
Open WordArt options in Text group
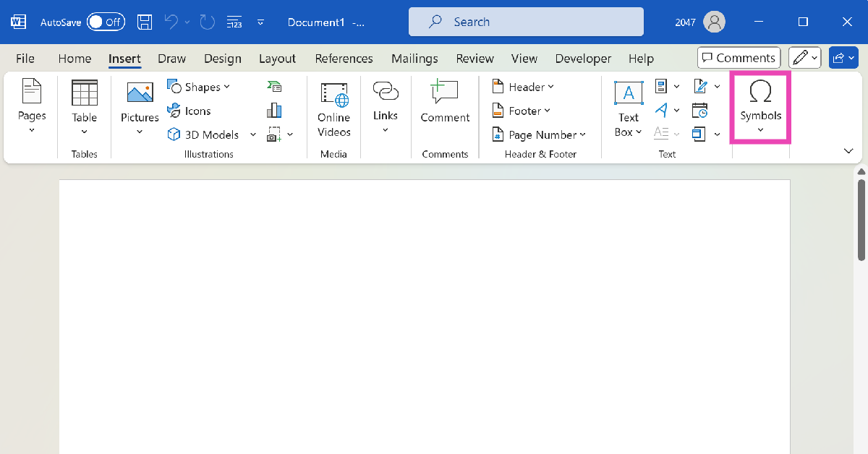(666, 110)
